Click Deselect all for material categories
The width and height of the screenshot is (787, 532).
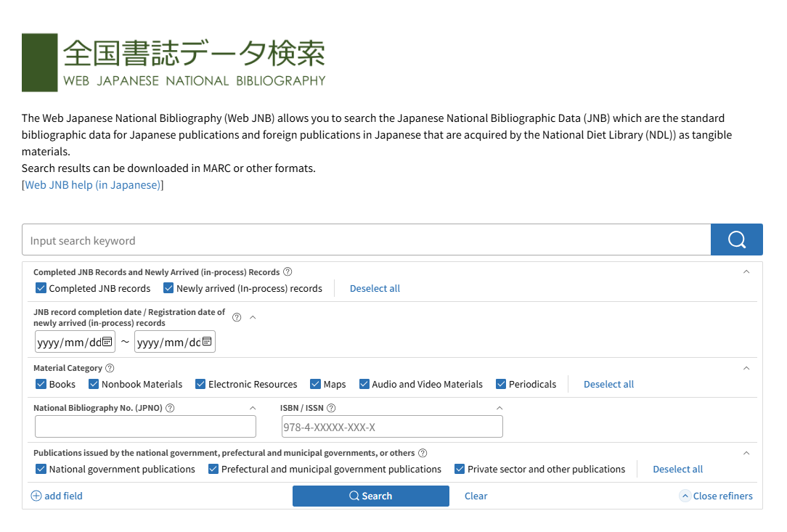pyautogui.click(x=608, y=384)
